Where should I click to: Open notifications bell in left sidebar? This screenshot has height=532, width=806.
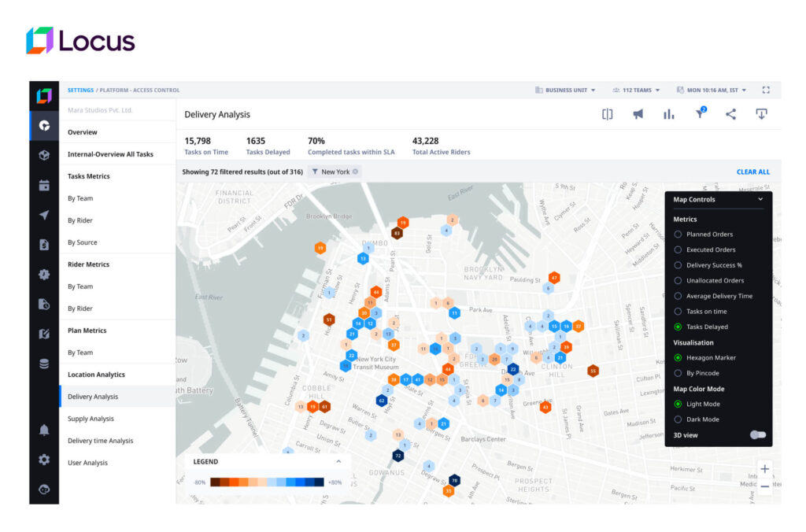[x=44, y=430]
